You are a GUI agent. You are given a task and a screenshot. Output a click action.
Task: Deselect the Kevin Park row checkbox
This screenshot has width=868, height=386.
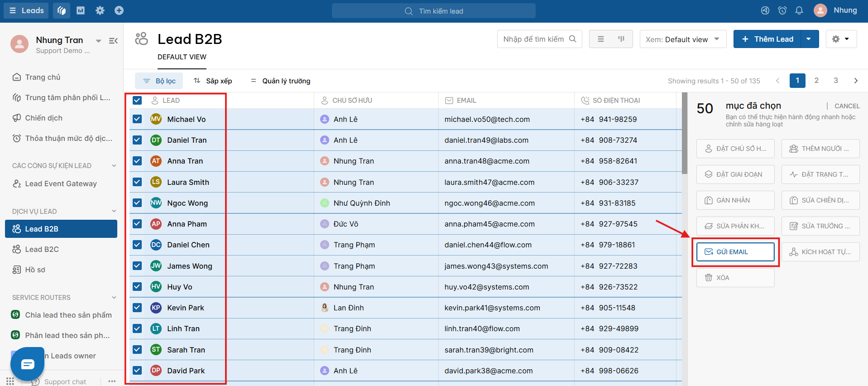137,308
